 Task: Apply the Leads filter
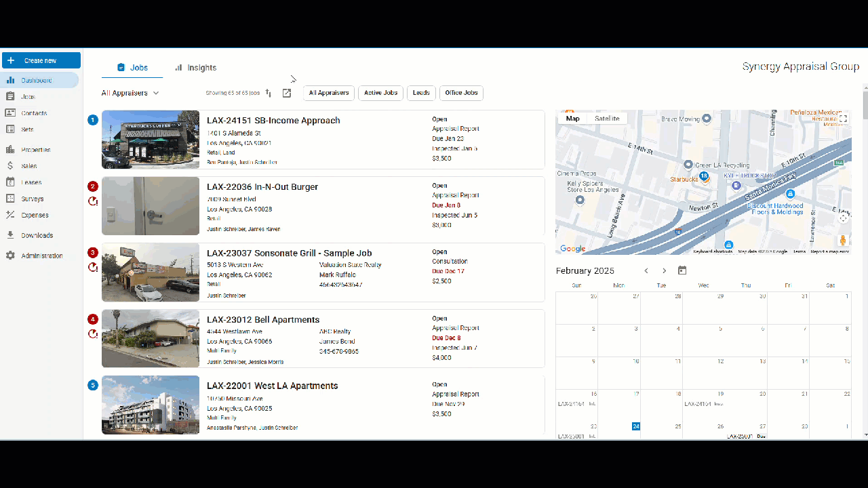pos(421,93)
